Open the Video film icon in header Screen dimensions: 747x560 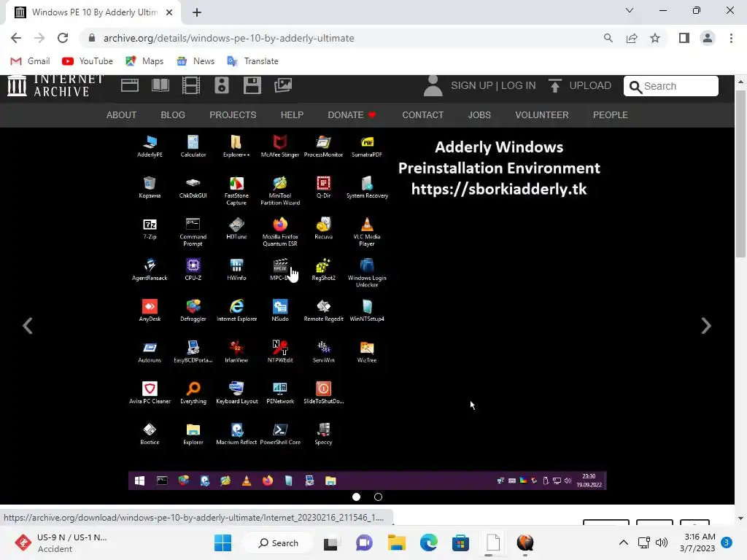click(191, 86)
